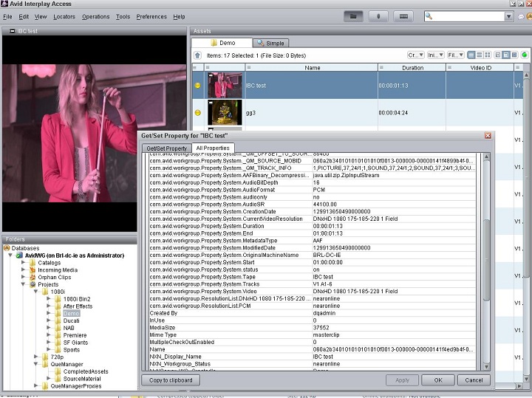The height and width of the screenshot is (398, 532).
Task: Click the third panel layout icon
Action: 514,55
